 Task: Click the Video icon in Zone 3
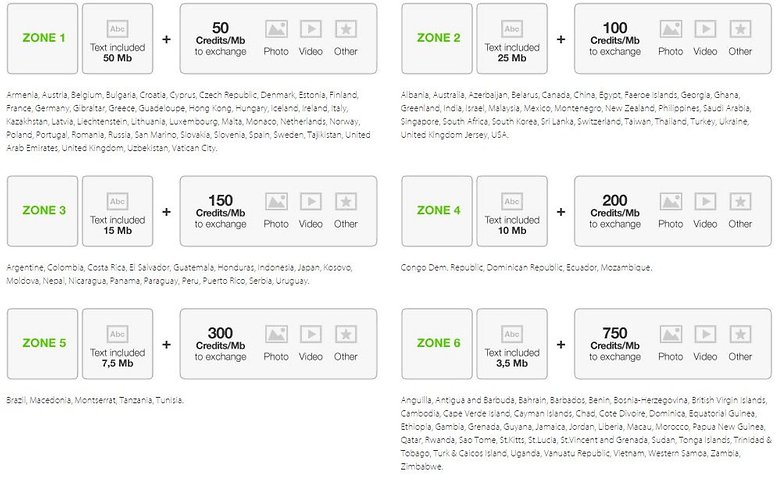pyautogui.click(x=311, y=202)
